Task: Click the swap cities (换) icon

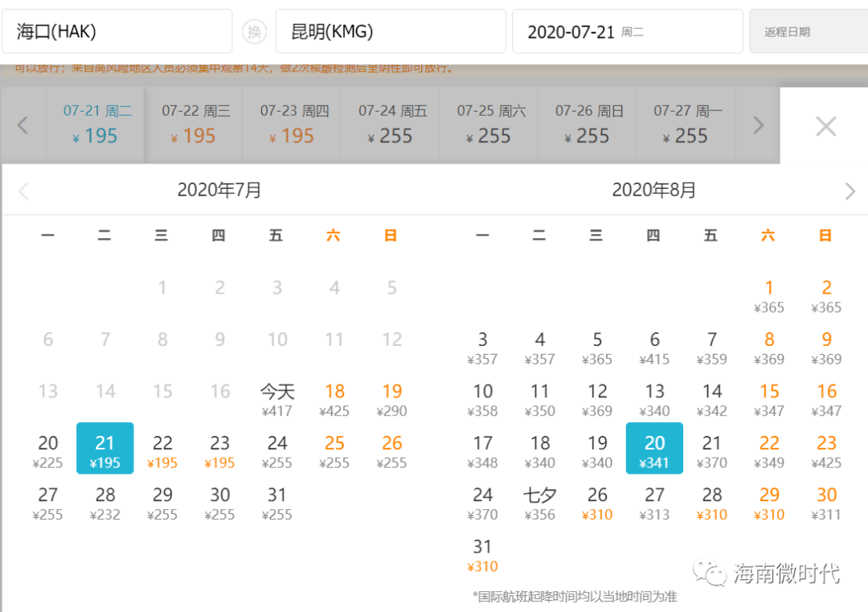Action: [254, 32]
